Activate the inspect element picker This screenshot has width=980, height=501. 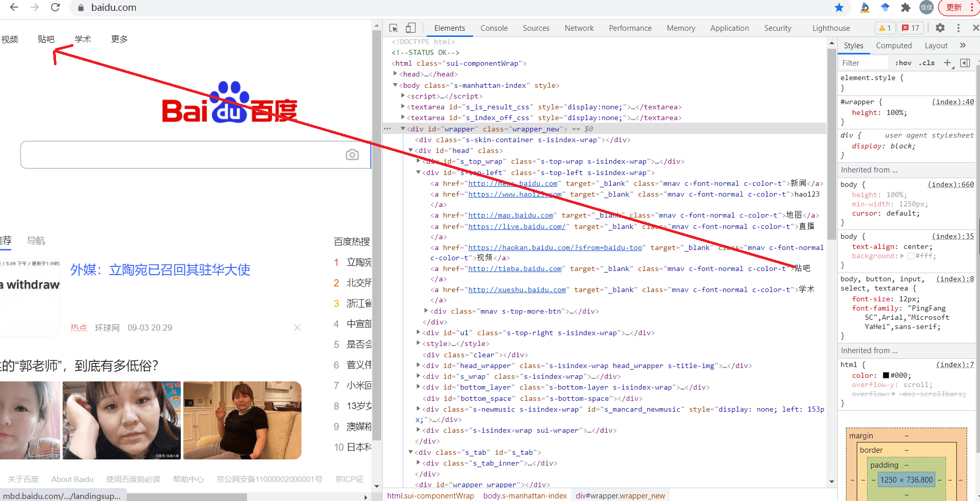click(x=393, y=28)
